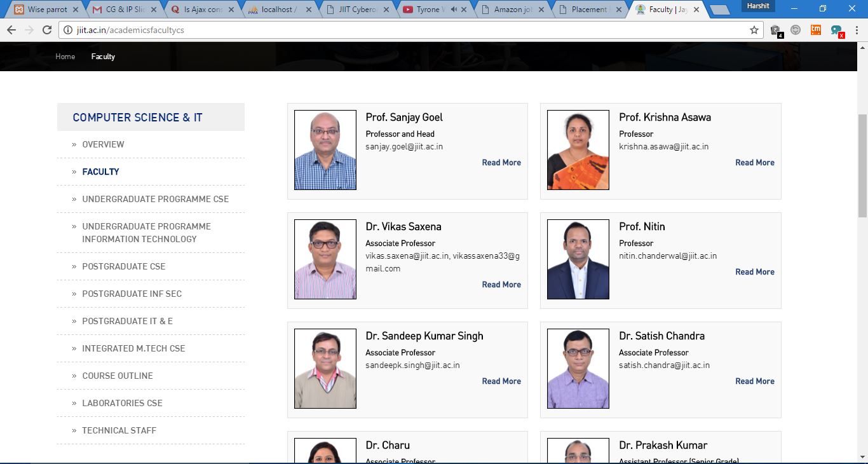This screenshot has height=464, width=868.
Task: Close the Wise parrot tab
Action: 76,10
